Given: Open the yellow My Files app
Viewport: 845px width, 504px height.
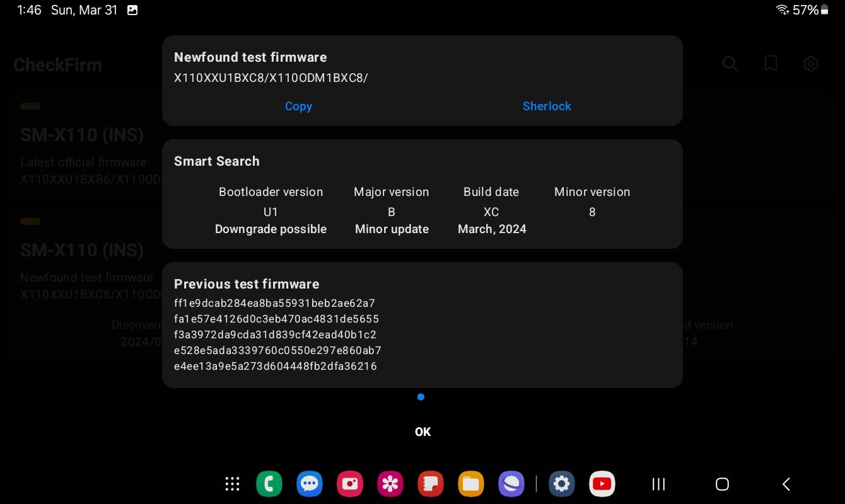Looking at the screenshot, I should [x=471, y=484].
